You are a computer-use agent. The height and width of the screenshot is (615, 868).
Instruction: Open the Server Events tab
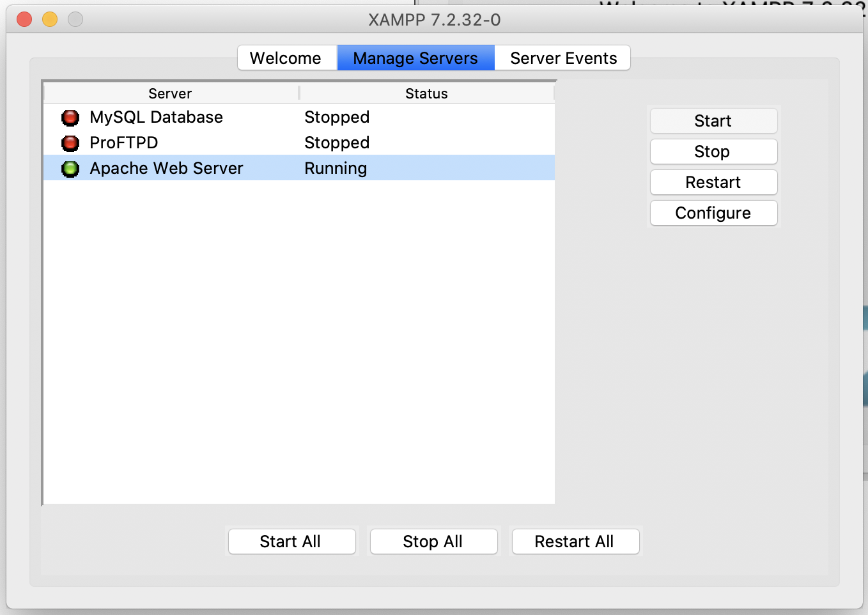[x=562, y=58]
